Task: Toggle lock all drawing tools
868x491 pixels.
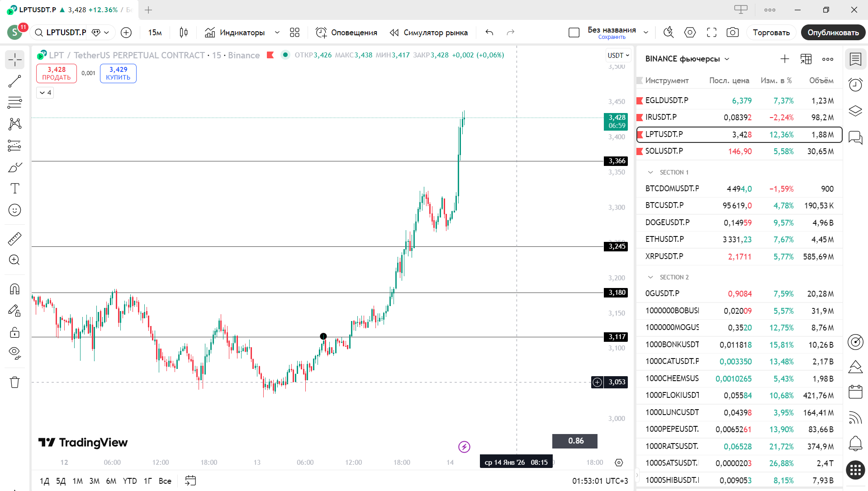Action: click(14, 332)
